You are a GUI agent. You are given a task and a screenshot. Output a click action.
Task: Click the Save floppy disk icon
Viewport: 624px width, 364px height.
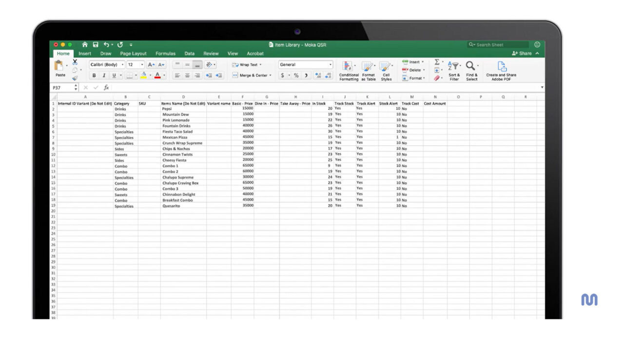96,44
